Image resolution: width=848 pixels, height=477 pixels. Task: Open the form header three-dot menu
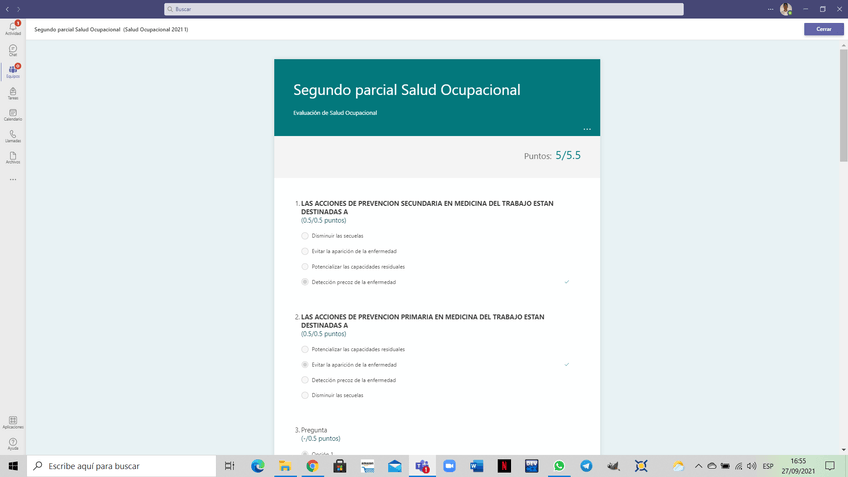(587, 129)
